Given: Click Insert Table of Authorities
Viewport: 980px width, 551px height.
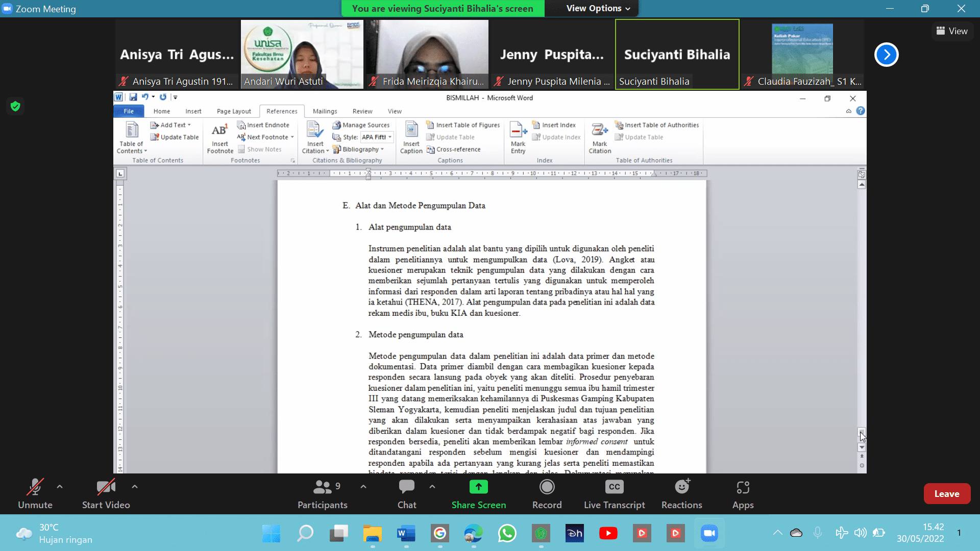Looking at the screenshot, I should [x=657, y=125].
